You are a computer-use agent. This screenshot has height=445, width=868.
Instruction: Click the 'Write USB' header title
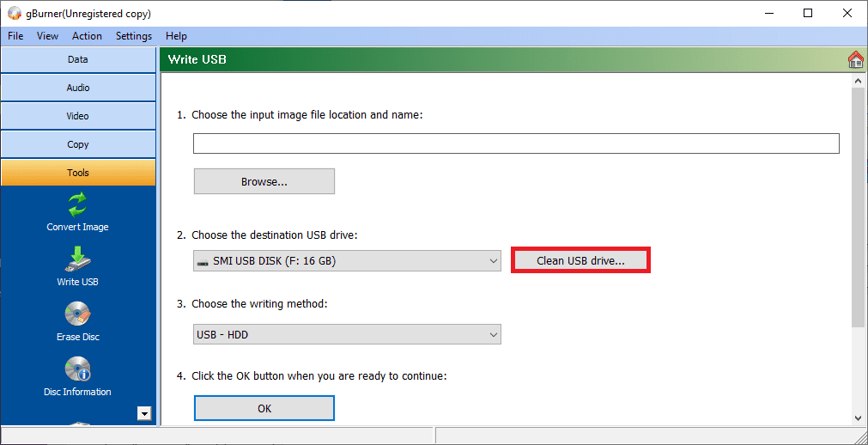[x=197, y=59]
